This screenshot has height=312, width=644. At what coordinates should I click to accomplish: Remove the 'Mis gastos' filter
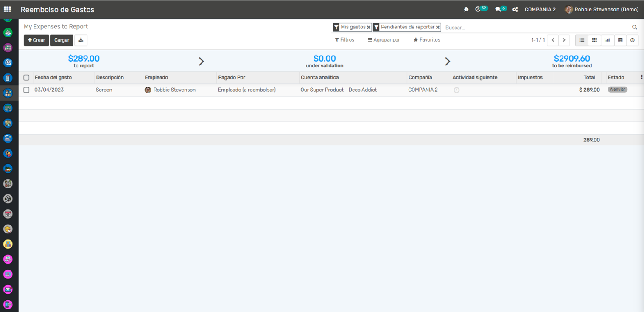point(369,28)
